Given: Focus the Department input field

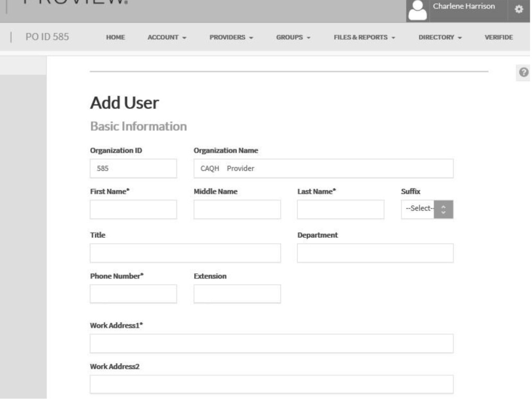Looking at the screenshot, I should point(375,253).
